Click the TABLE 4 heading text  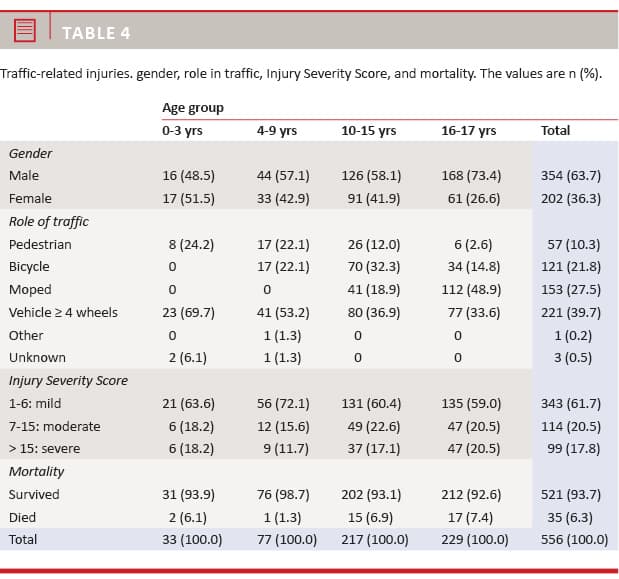(96, 33)
